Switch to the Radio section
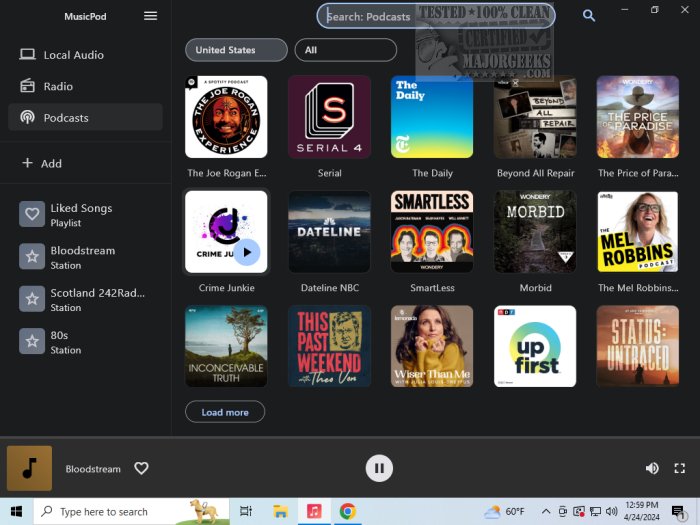 pos(85,86)
